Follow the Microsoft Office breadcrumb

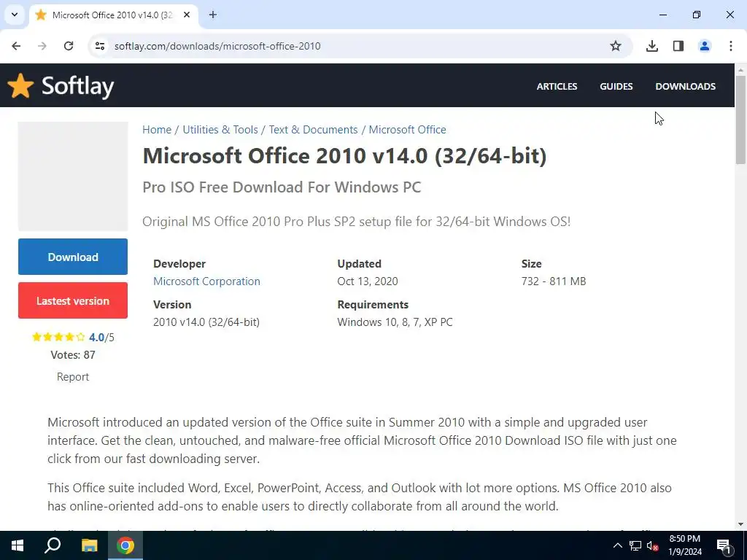[x=407, y=130]
